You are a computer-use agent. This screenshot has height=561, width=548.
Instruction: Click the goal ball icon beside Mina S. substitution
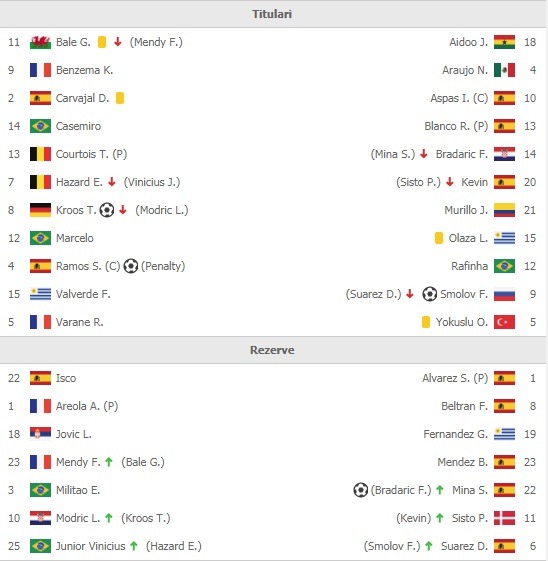pyautogui.click(x=361, y=490)
